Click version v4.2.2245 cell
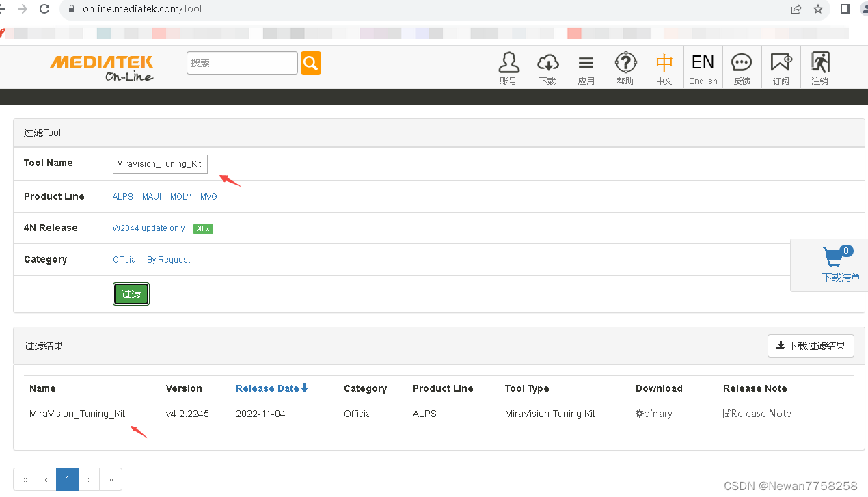Image resolution: width=868 pixels, height=497 pixels. click(187, 414)
